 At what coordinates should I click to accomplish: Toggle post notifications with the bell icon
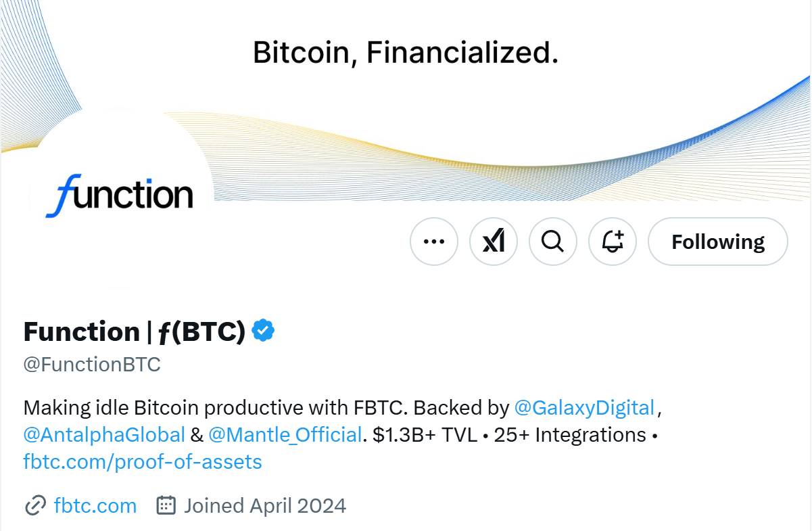click(x=613, y=241)
